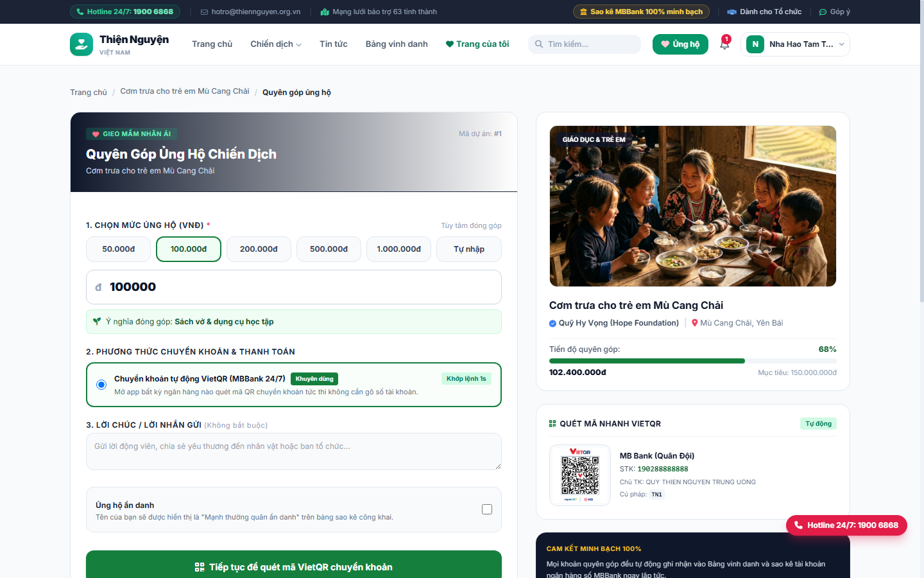
Task: Click the đ currency symbol in amount field
Action: coord(98,287)
